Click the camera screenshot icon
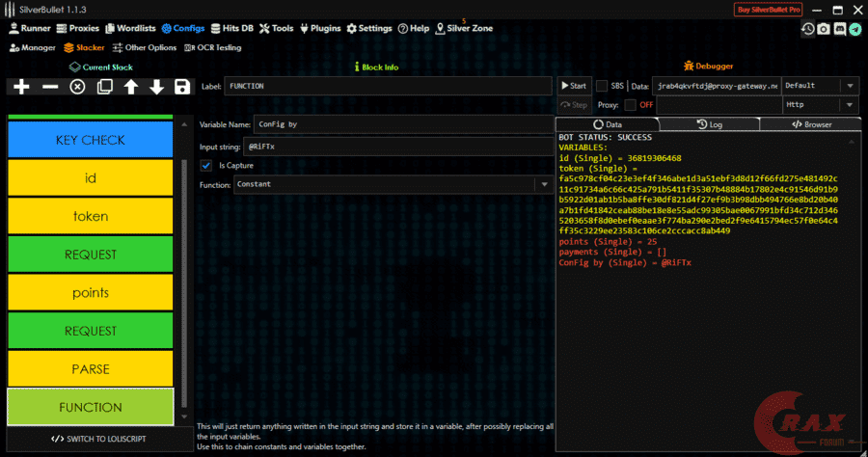 [824, 29]
